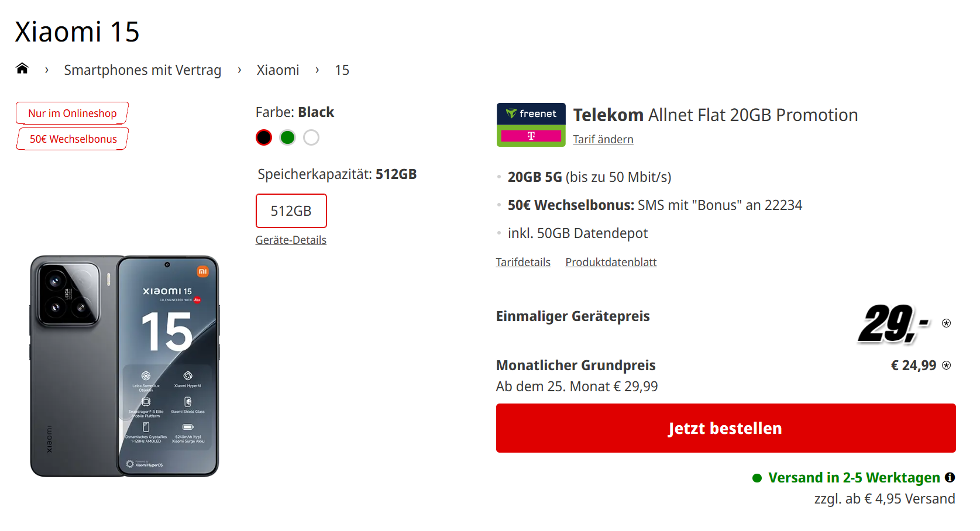This screenshot has height=531, width=980.
Task: Open the Produktdatenblatt link
Action: [x=611, y=262]
